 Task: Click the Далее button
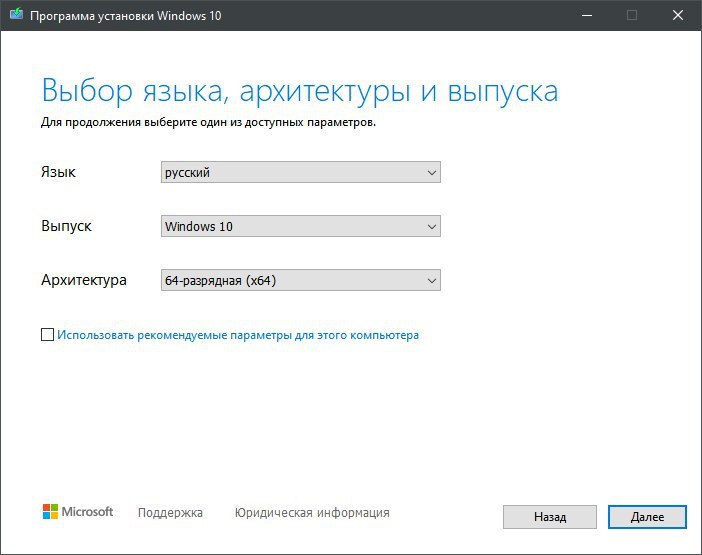647,517
